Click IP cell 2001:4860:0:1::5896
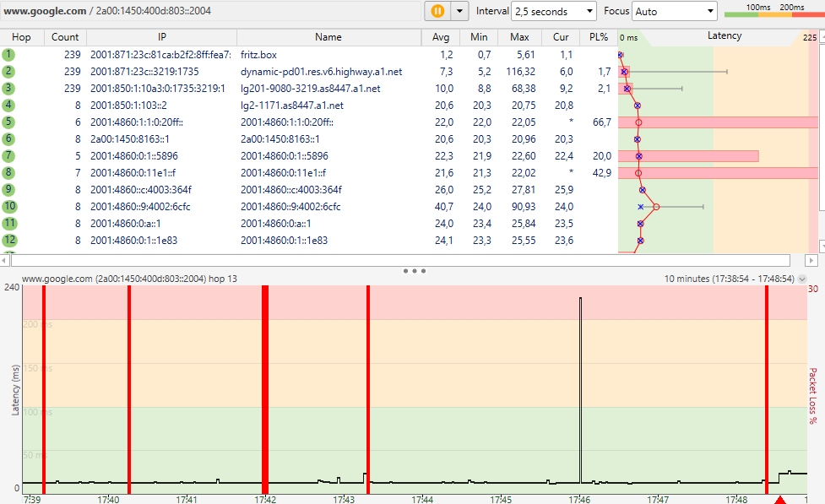The height and width of the screenshot is (504, 825). 133,155
